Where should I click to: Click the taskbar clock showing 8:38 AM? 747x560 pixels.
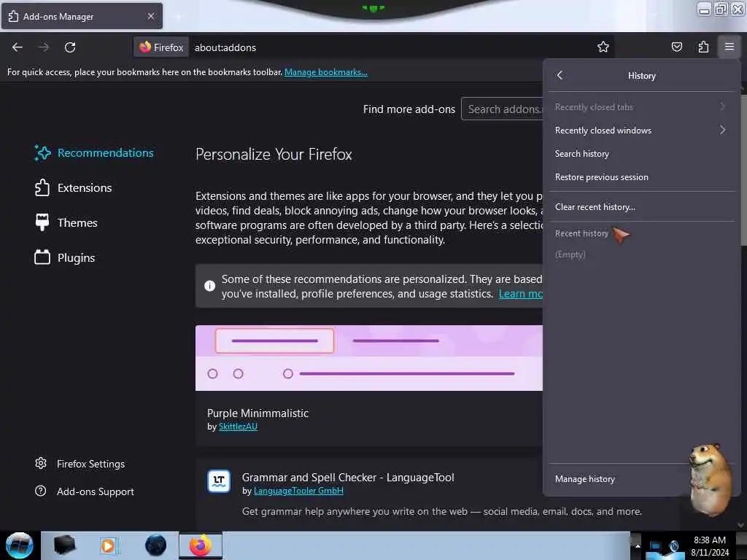[709, 546]
